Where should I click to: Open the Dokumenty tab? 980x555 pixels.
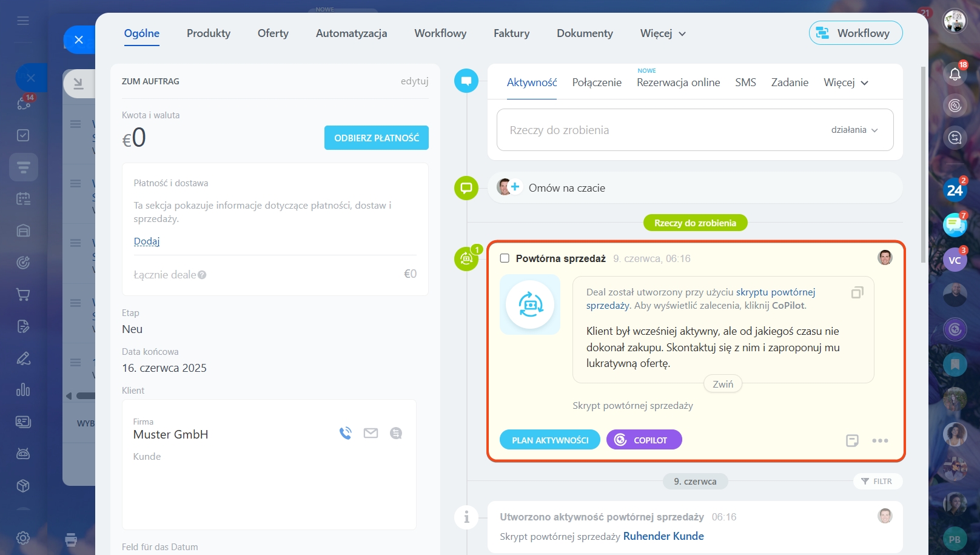pyautogui.click(x=585, y=33)
